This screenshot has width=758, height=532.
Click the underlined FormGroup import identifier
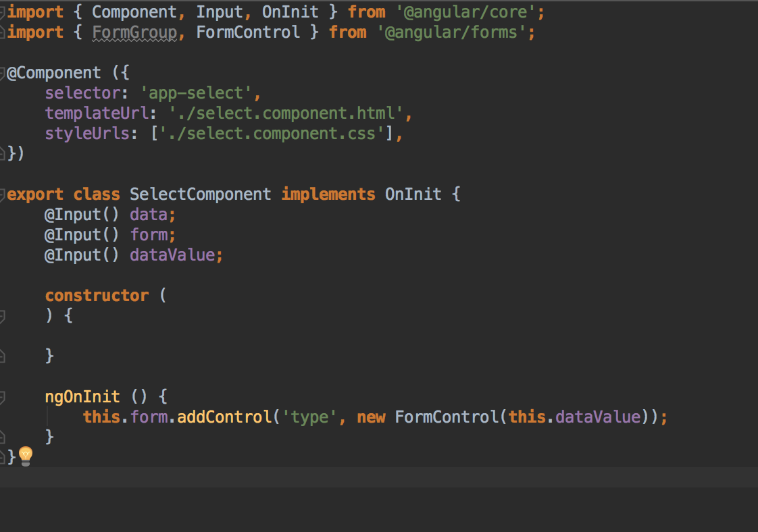[x=134, y=32]
